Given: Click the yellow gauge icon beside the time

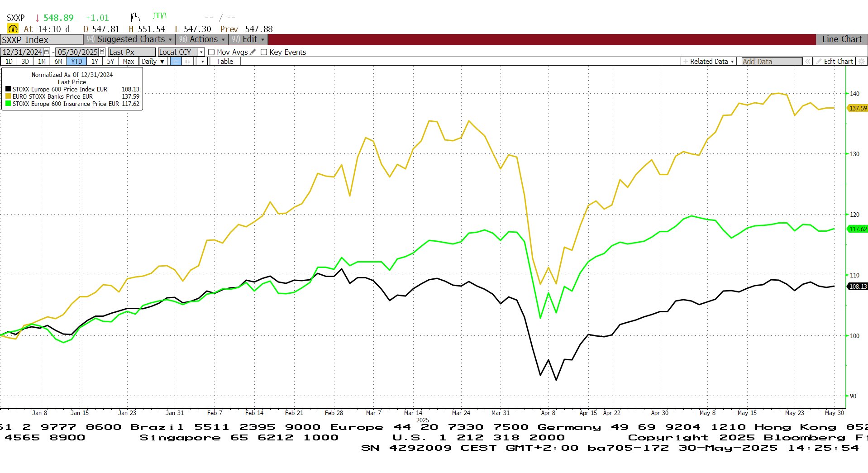Looking at the screenshot, I should (x=13, y=29).
